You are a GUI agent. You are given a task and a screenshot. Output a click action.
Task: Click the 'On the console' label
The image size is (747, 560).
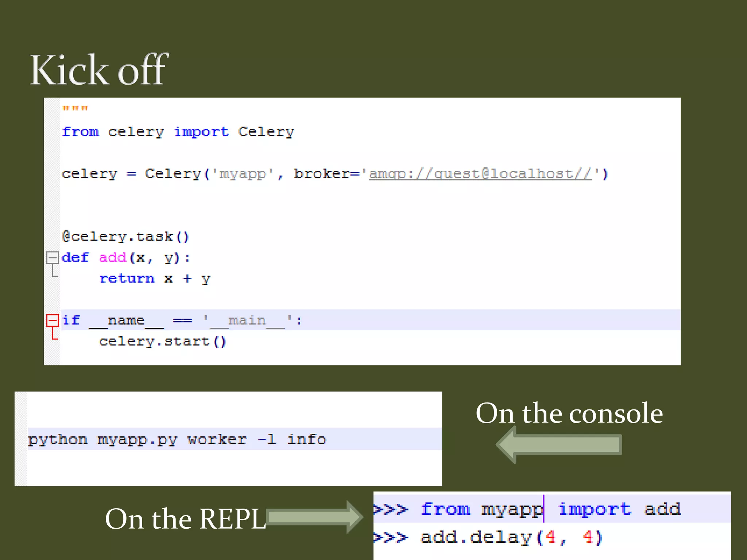click(x=569, y=413)
